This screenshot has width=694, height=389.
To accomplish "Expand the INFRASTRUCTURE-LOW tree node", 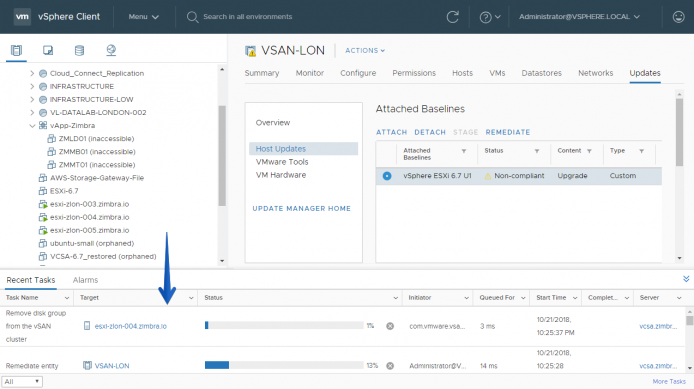I will point(32,100).
